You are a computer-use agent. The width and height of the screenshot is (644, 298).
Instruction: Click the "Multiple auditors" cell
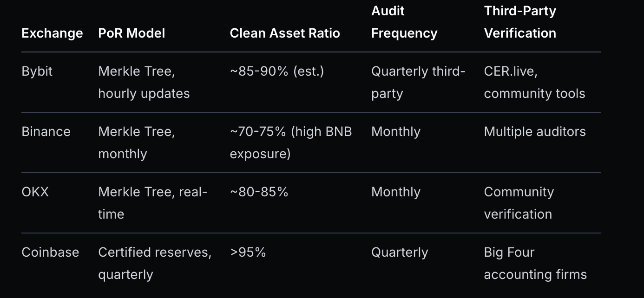point(535,132)
